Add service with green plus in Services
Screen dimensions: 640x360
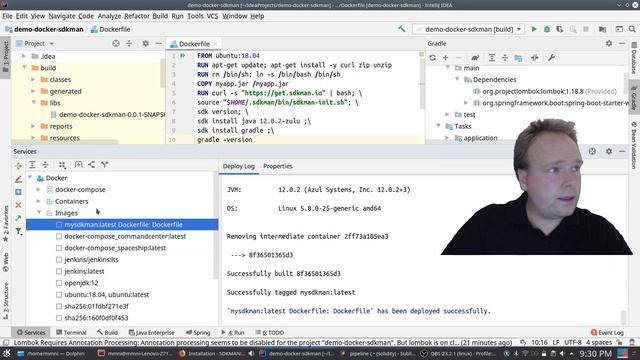pos(18,166)
